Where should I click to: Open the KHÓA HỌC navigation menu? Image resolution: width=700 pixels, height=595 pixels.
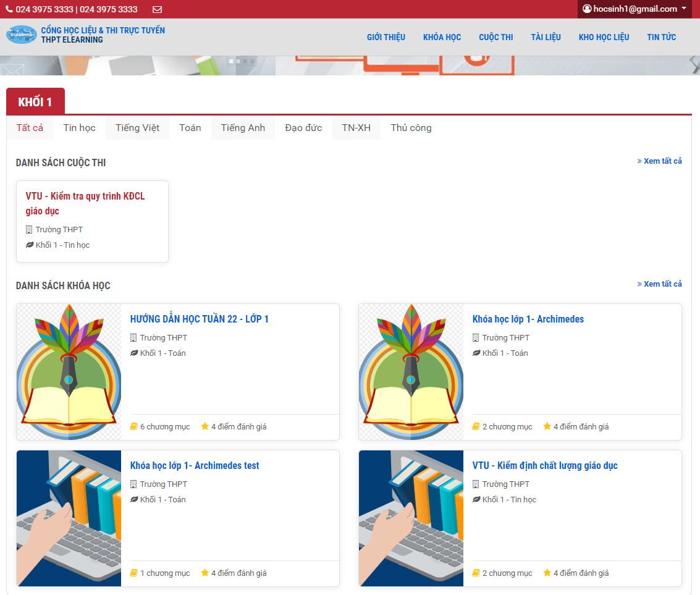pos(442,37)
